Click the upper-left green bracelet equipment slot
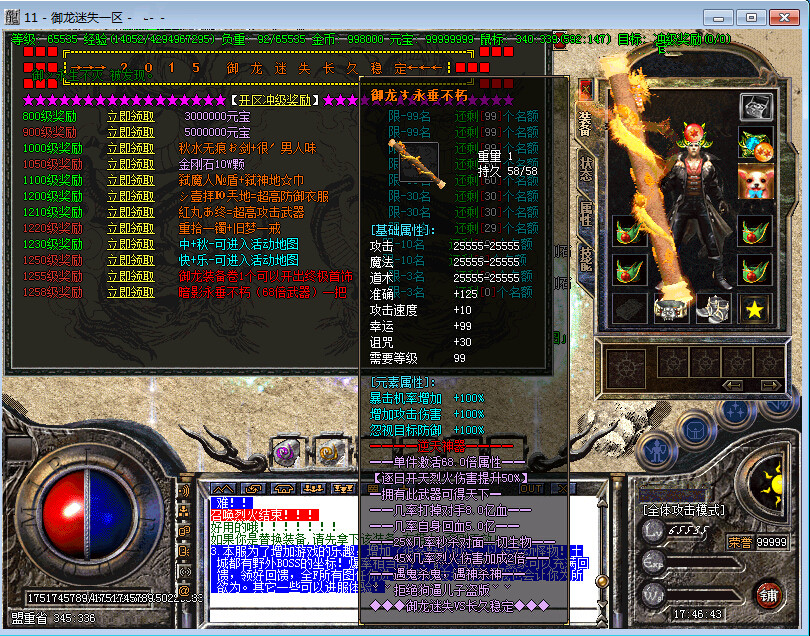This screenshot has width=810, height=636. tap(630, 232)
